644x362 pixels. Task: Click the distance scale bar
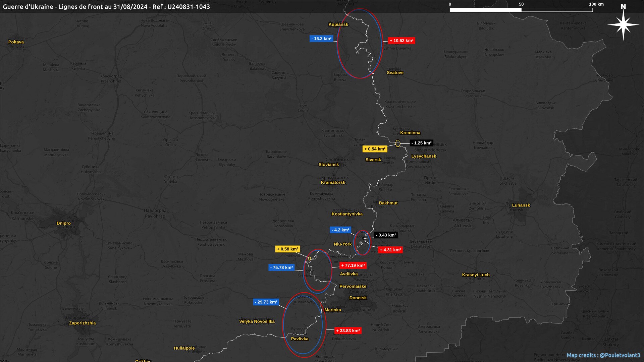[x=521, y=10]
